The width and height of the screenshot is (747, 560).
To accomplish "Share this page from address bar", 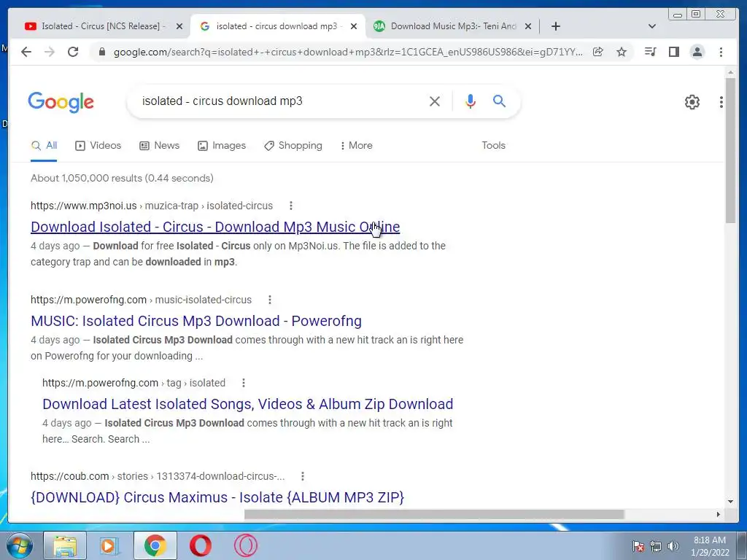I will (598, 52).
